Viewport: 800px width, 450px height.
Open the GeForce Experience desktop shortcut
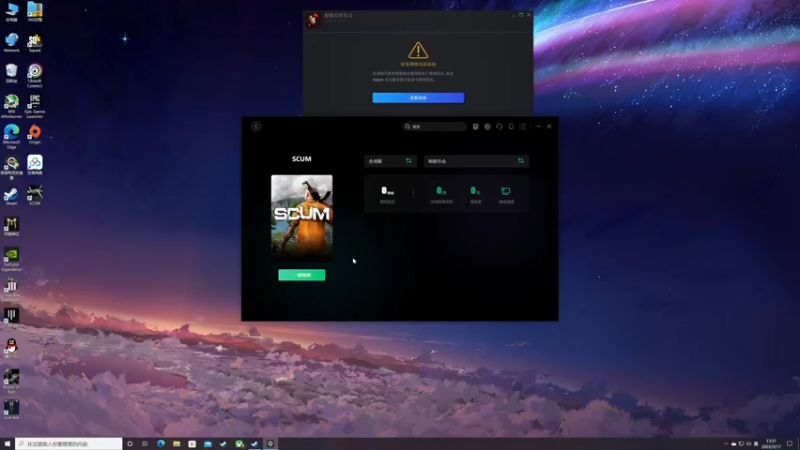click(12, 259)
